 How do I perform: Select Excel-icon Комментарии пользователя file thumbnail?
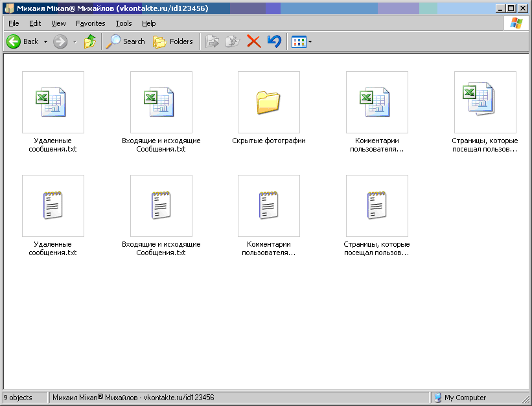tap(377, 102)
